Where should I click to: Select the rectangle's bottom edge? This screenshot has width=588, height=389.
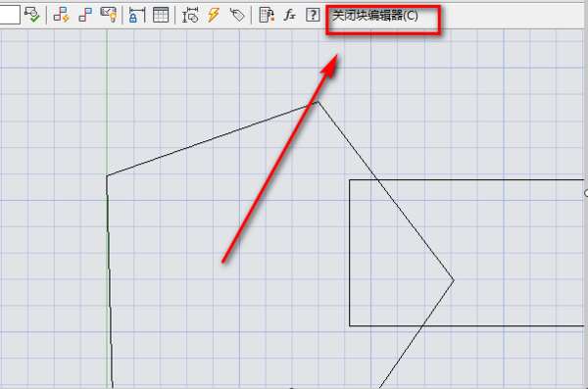pyautogui.click(x=466, y=325)
